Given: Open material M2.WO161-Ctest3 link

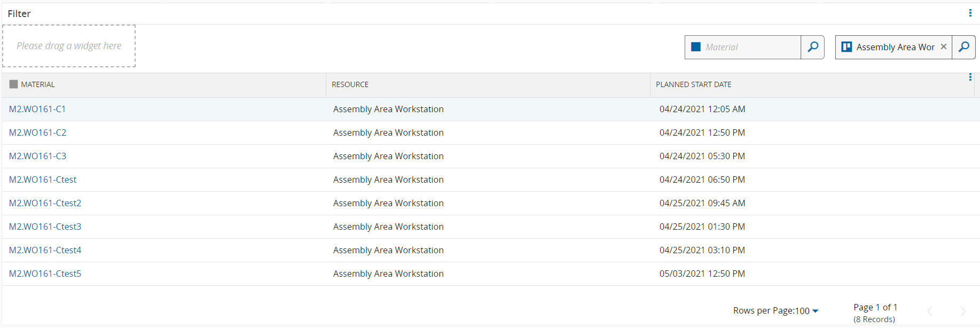Looking at the screenshot, I should click(x=45, y=227).
